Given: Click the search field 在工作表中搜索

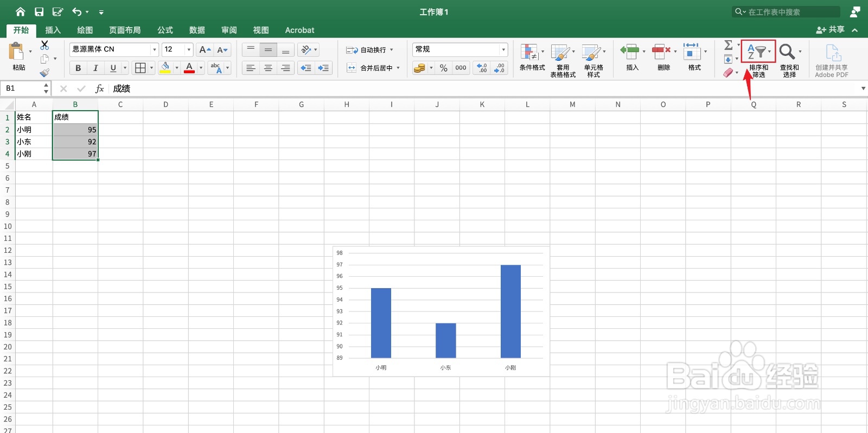Looking at the screenshot, I should (x=787, y=11).
